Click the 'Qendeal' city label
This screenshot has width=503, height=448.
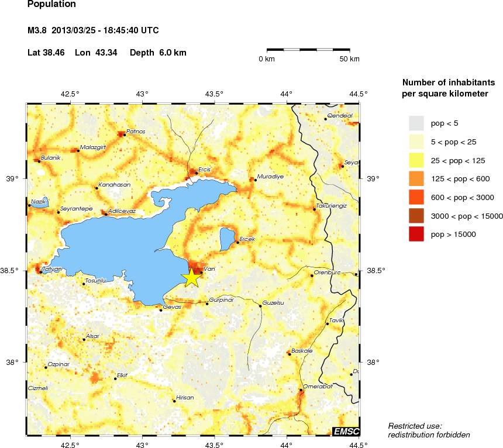click(340, 115)
